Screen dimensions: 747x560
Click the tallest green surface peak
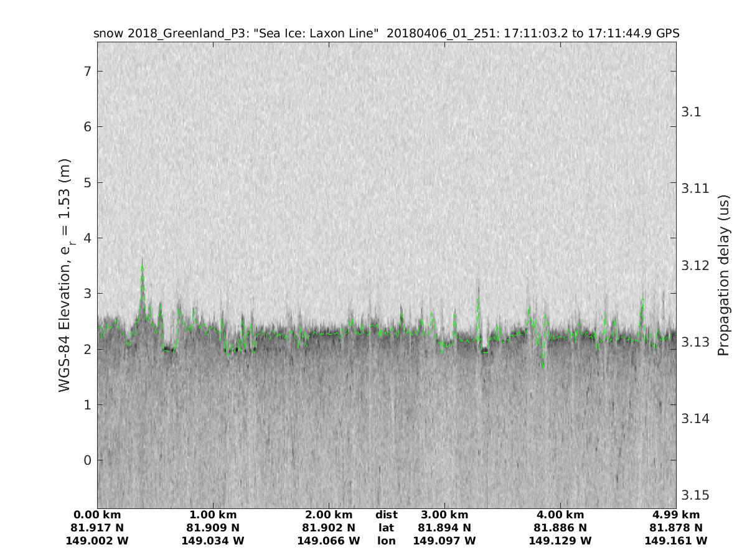(143, 266)
